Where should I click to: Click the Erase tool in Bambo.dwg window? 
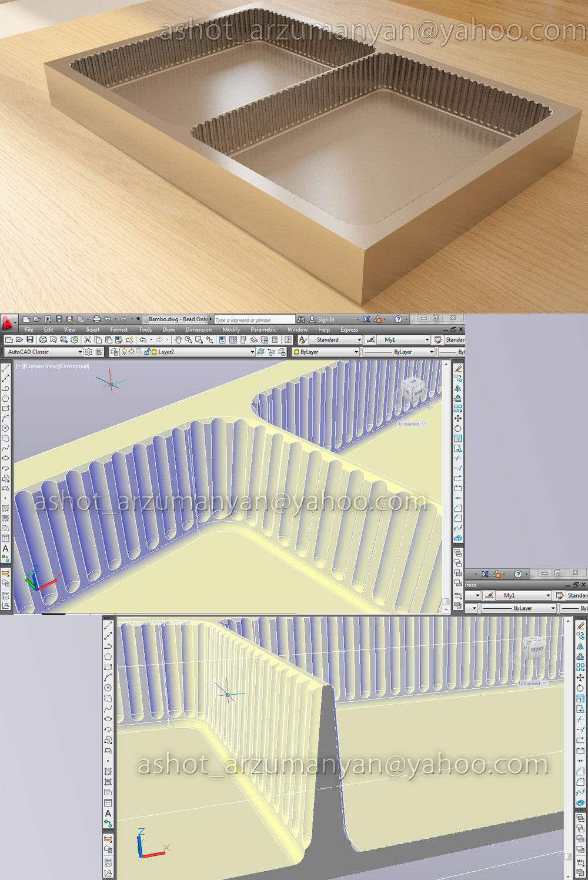tap(458, 368)
